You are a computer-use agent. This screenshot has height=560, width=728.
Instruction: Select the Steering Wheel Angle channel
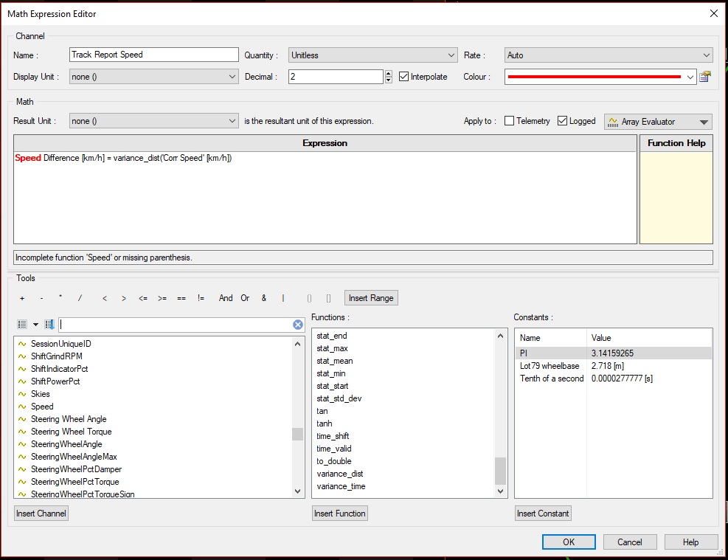[69, 419]
